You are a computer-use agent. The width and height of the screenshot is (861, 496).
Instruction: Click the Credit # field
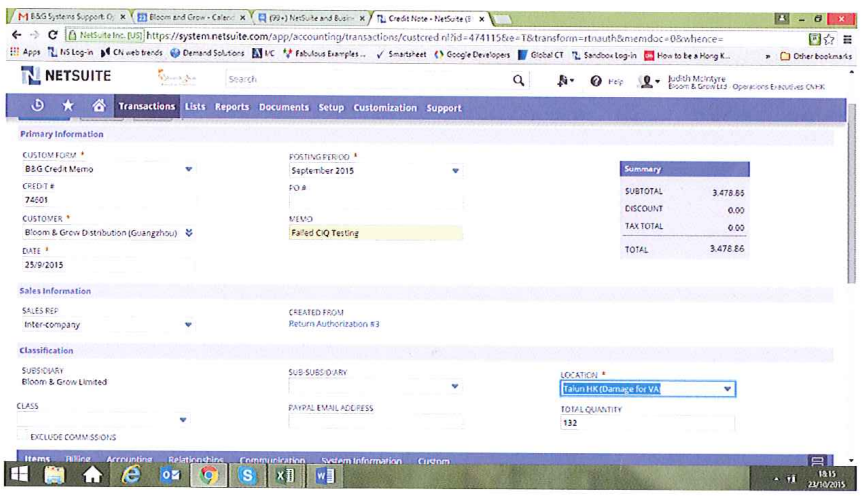107,200
